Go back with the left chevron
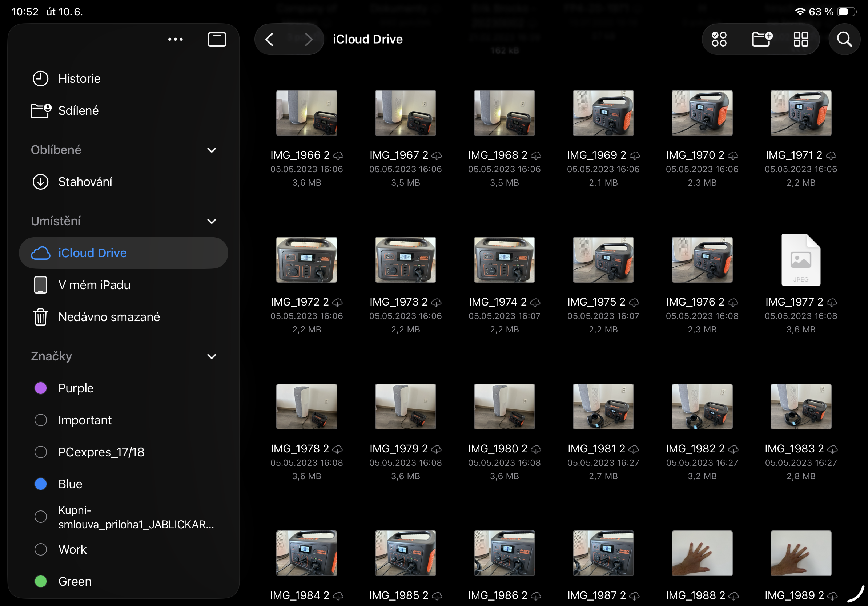 coord(270,39)
